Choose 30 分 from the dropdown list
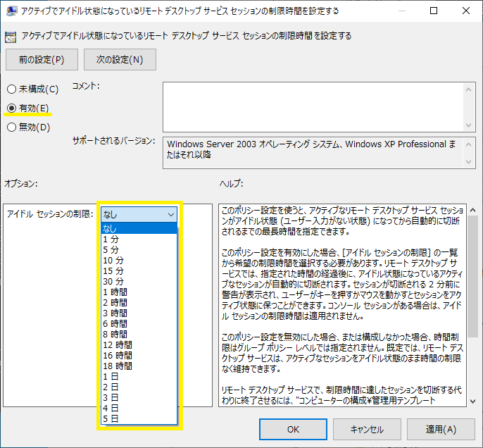This screenshot has height=448, width=483. pyautogui.click(x=139, y=281)
